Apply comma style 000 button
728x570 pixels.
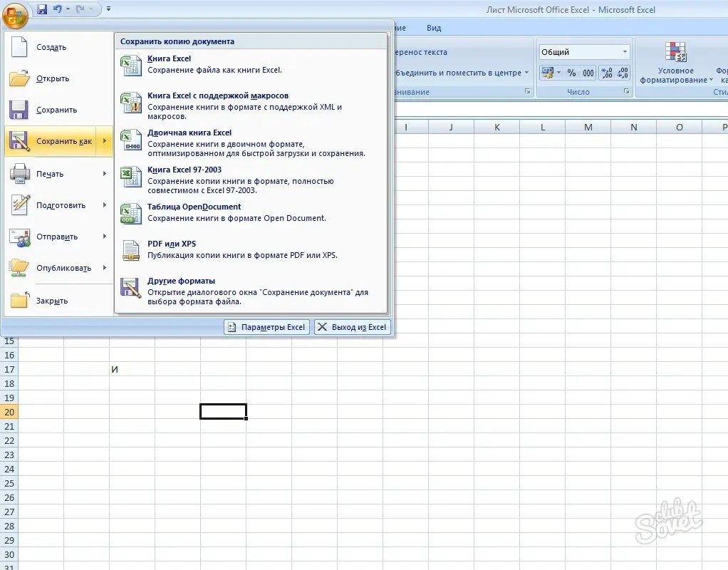pyautogui.click(x=588, y=73)
